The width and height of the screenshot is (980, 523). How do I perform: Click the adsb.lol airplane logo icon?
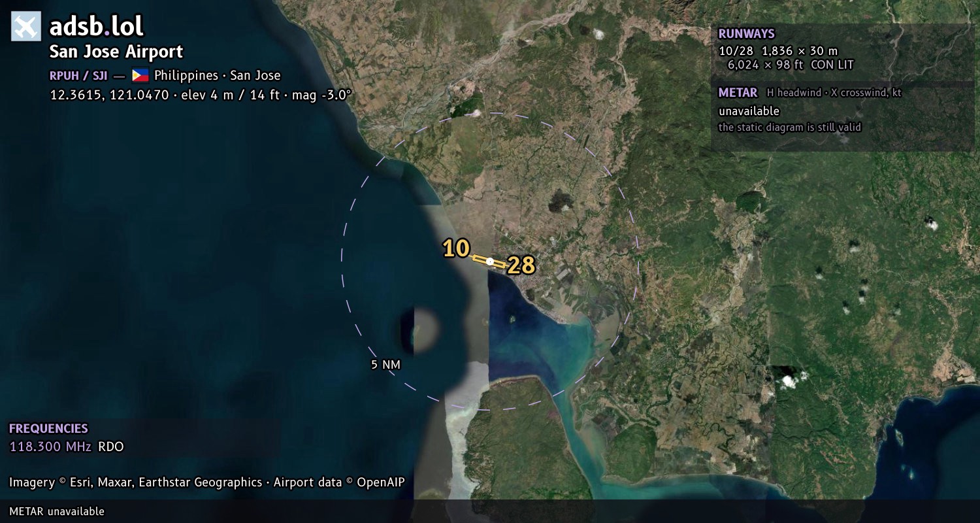26,27
